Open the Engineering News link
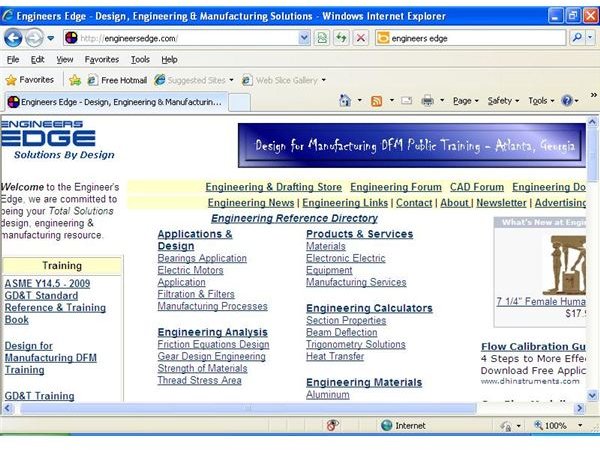600x450 pixels. 251,203
